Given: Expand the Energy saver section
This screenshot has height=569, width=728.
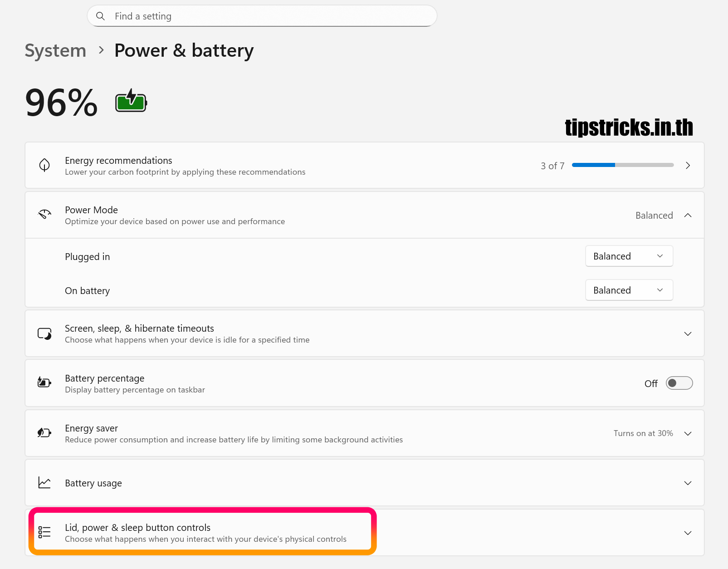Looking at the screenshot, I should (x=688, y=434).
